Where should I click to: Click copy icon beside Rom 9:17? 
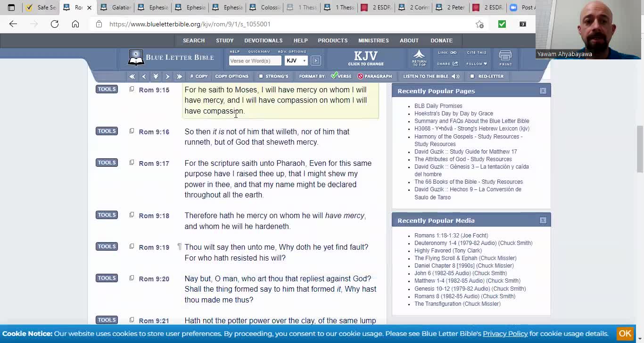(132, 163)
